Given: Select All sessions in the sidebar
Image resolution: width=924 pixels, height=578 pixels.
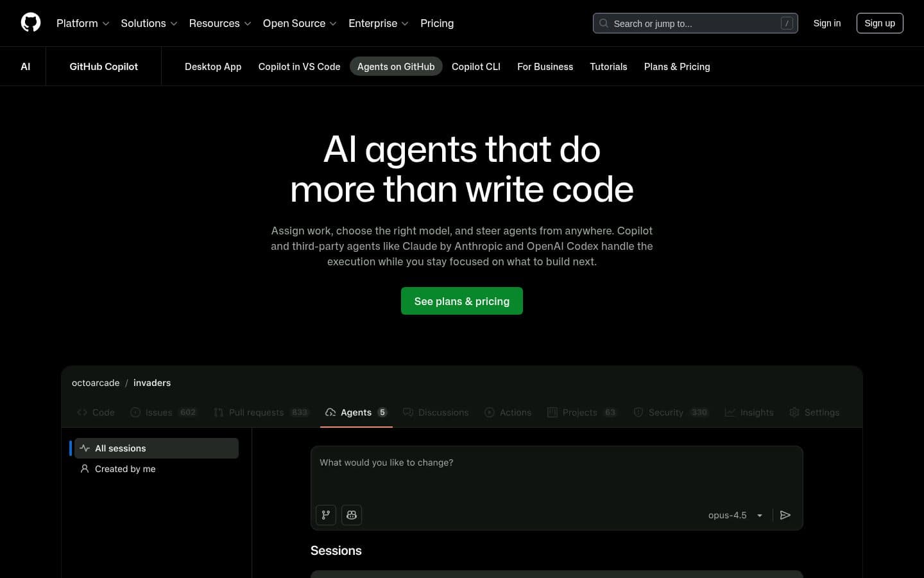Looking at the screenshot, I should click(x=157, y=448).
